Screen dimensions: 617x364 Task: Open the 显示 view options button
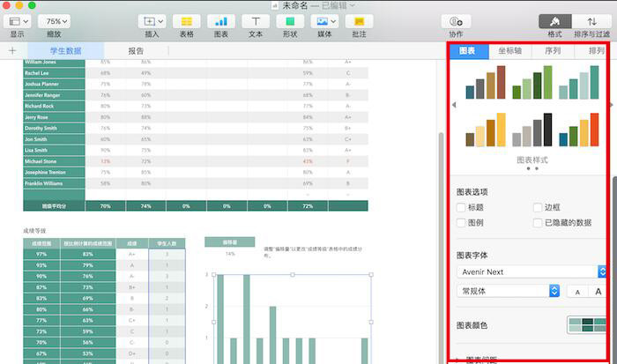(18, 21)
